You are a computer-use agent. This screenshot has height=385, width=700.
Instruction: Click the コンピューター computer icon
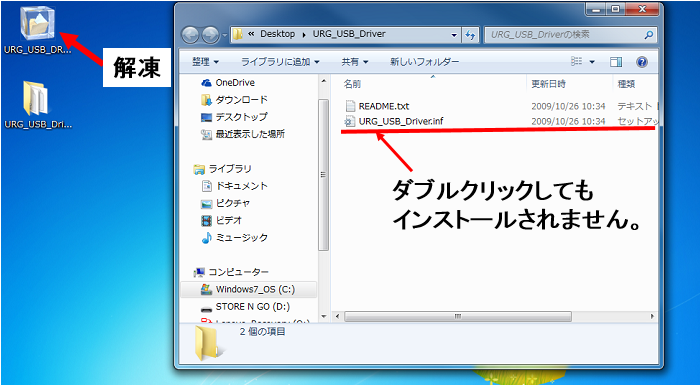[199, 272]
